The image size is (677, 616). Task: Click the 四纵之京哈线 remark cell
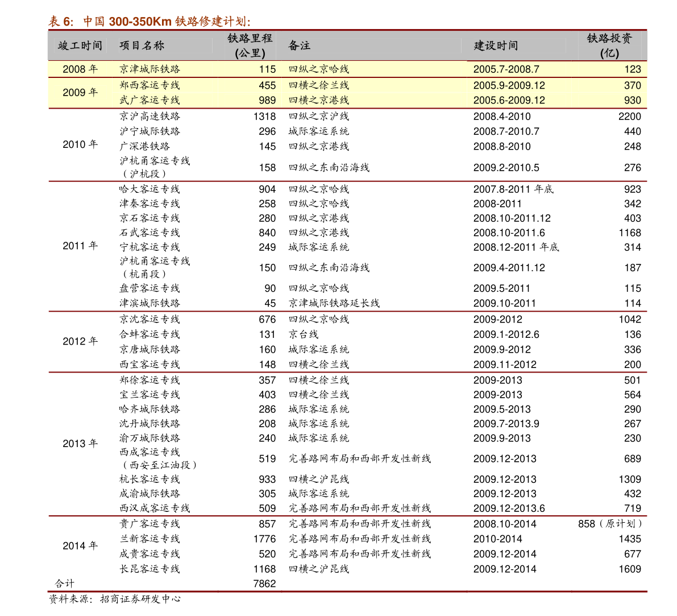click(x=319, y=69)
